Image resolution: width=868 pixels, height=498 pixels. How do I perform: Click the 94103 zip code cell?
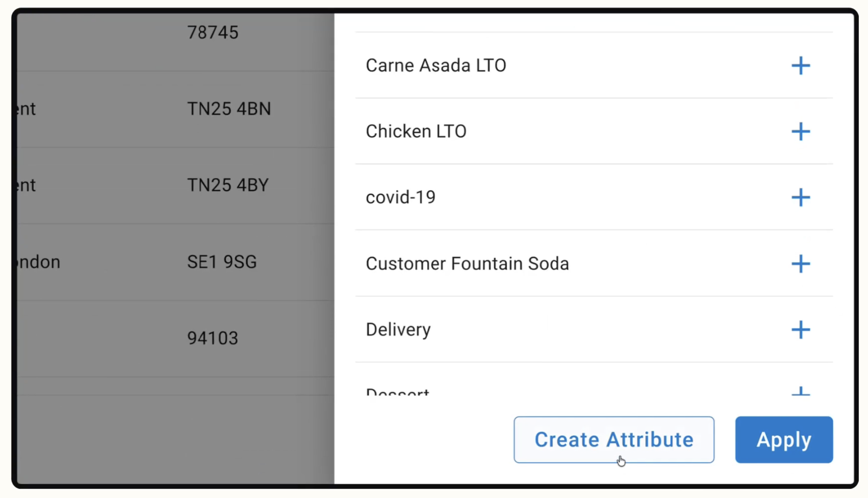point(212,338)
